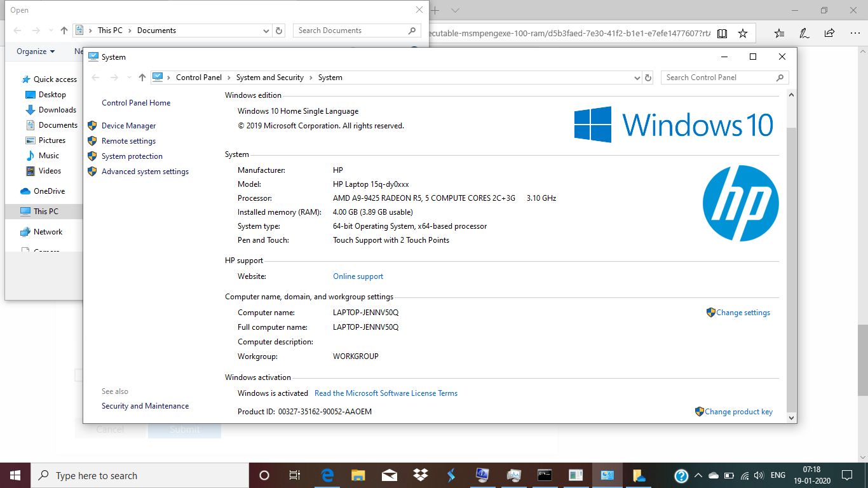Click the Command Prompt taskbar icon
Screen dimensions: 868x488
point(545,475)
